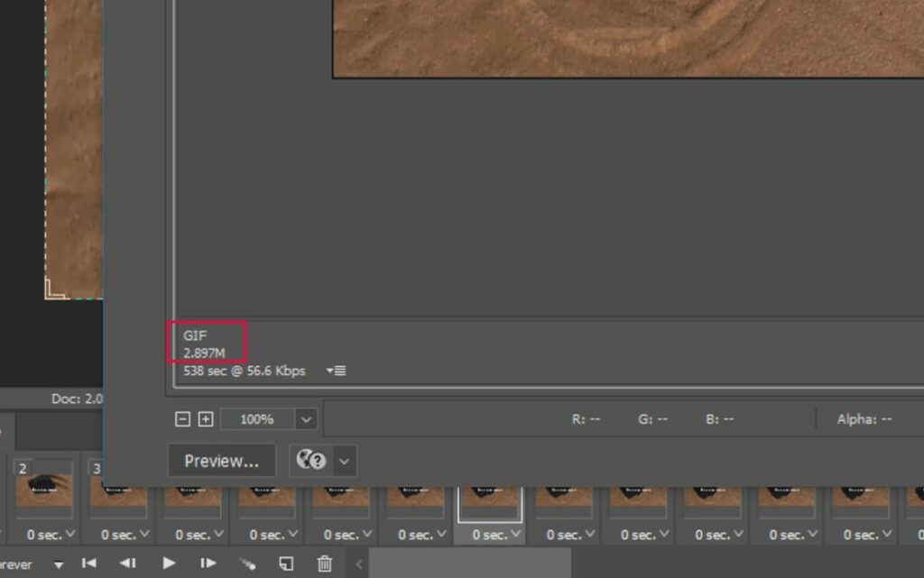
Task: Open the download speed menu next to 56.6 Kbps
Action: click(336, 371)
